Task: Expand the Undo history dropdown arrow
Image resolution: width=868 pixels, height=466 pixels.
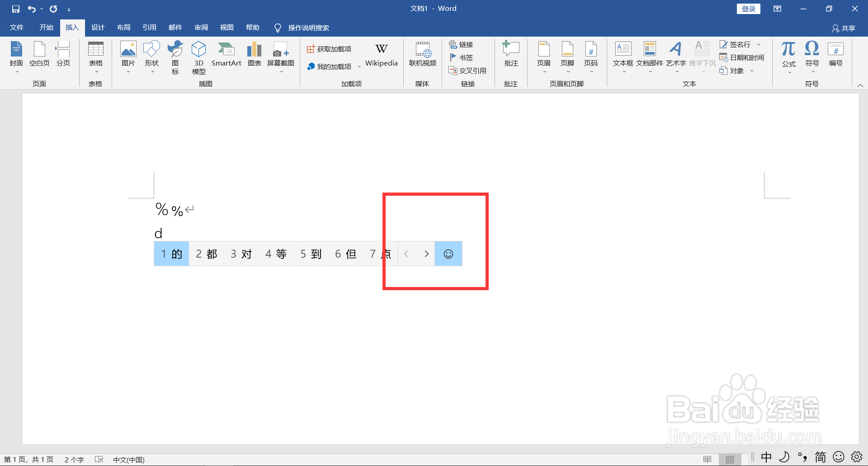Action: 41,9
